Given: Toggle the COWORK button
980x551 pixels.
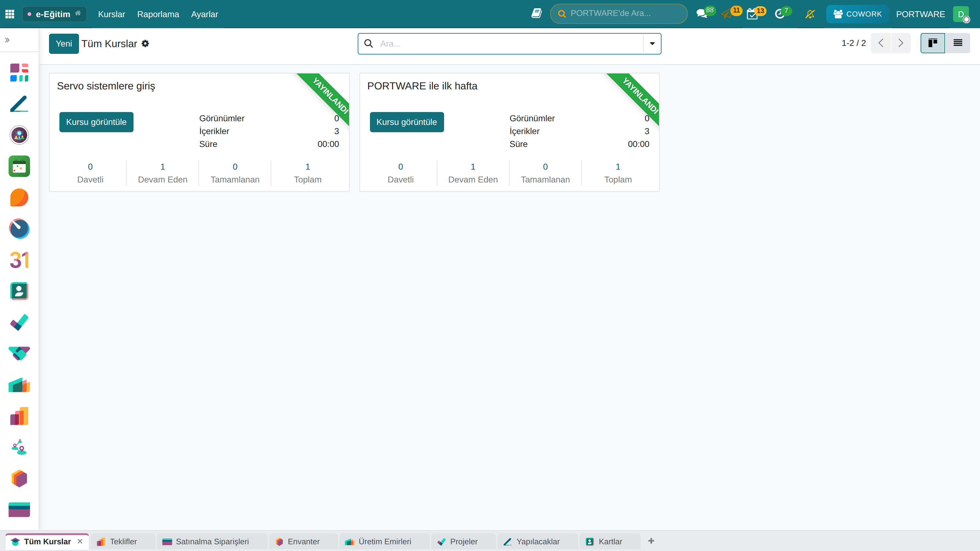Looking at the screenshot, I should [x=858, y=14].
